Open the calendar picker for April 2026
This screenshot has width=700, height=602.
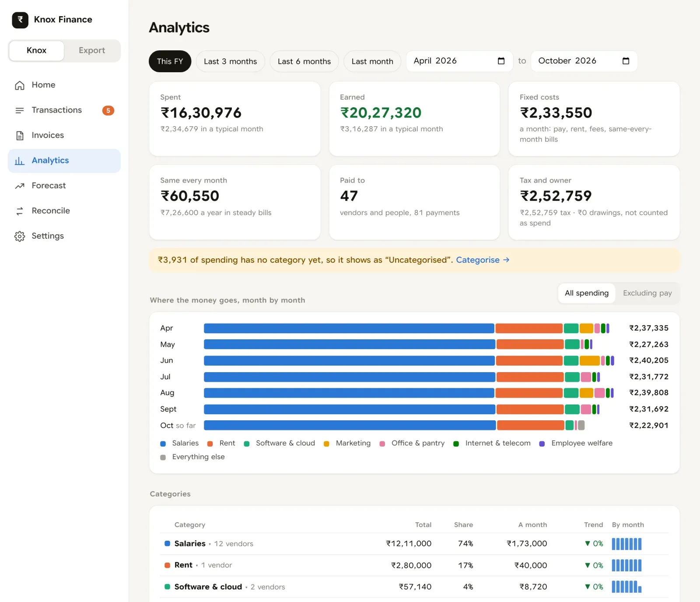point(501,61)
